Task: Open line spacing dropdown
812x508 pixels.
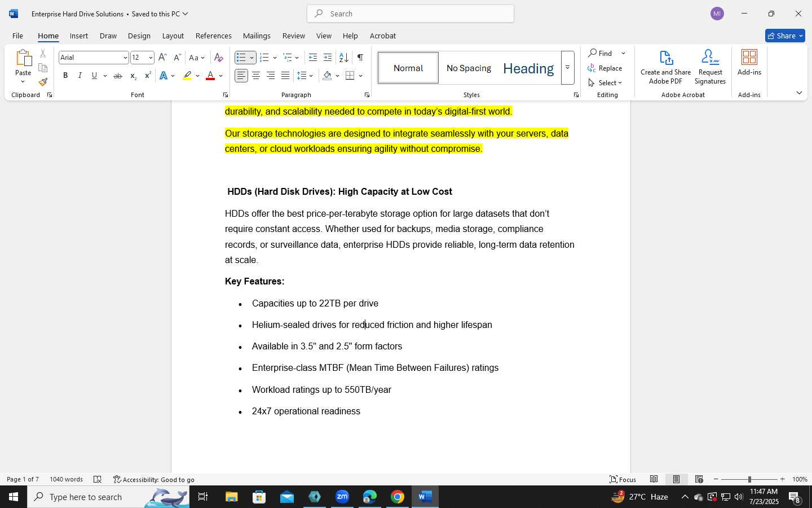Action: click(x=305, y=76)
